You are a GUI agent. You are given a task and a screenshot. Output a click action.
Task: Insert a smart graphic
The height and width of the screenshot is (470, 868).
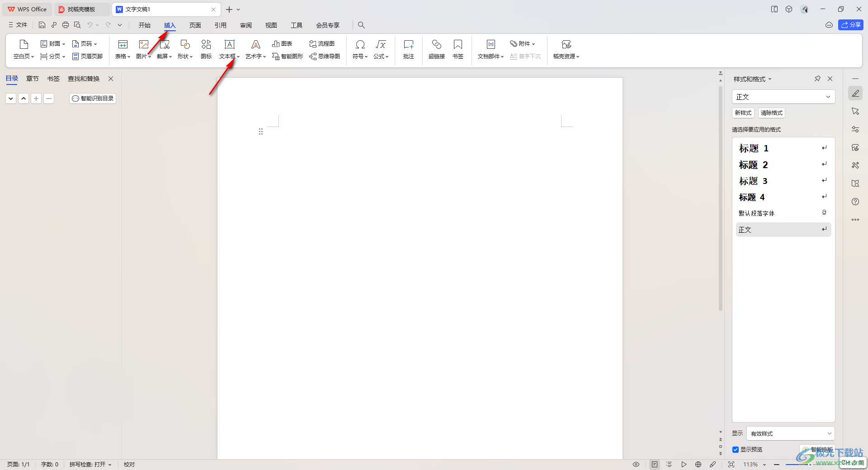coord(288,56)
